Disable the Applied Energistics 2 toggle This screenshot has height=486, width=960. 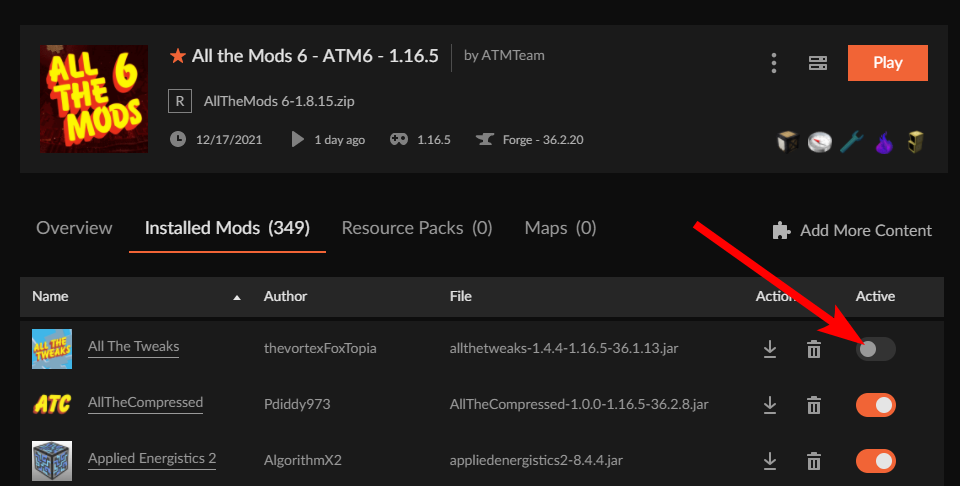click(876, 461)
